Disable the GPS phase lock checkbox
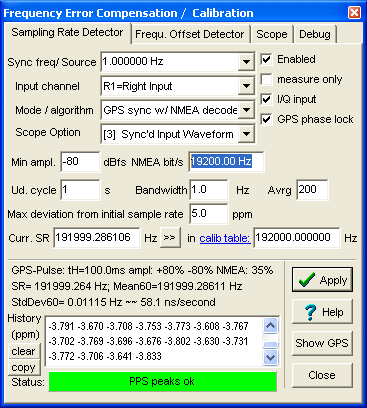 pos(266,119)
